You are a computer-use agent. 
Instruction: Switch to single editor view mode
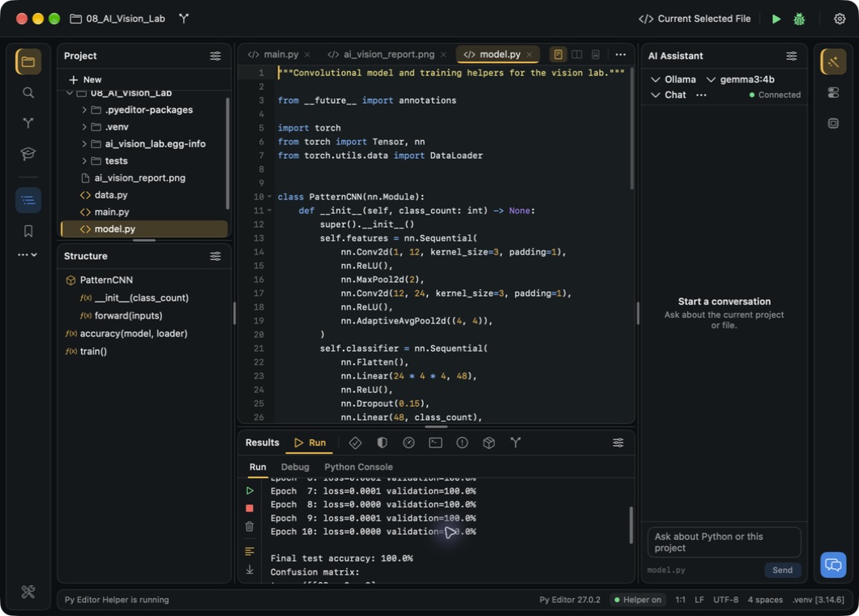(558, 54)
